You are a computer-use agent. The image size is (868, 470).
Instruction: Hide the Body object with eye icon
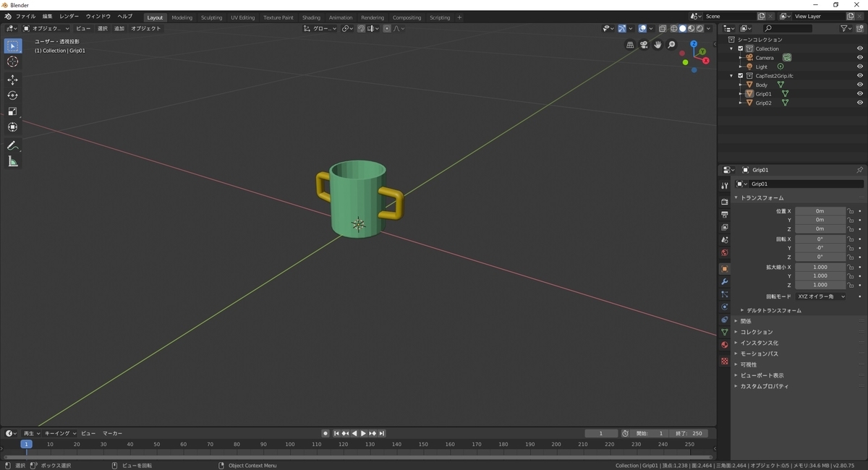coord(860,85)
